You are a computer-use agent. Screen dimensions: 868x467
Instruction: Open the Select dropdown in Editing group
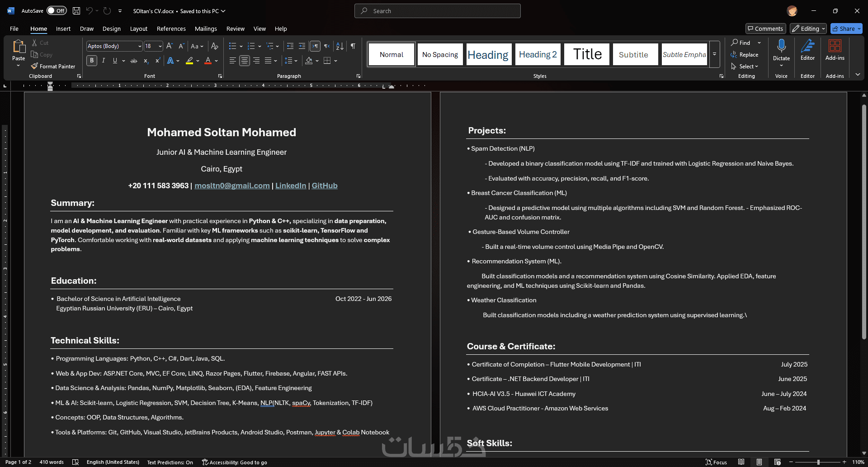click(x=745, y=66)
